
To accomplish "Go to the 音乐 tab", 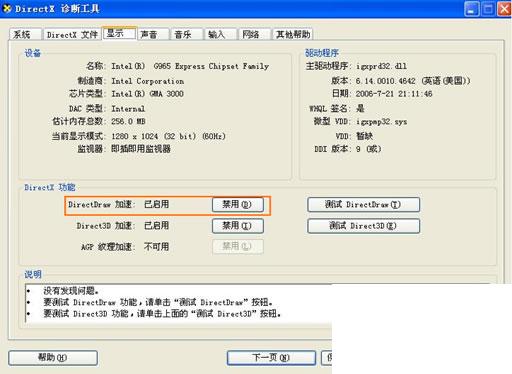I will (186, 35).
